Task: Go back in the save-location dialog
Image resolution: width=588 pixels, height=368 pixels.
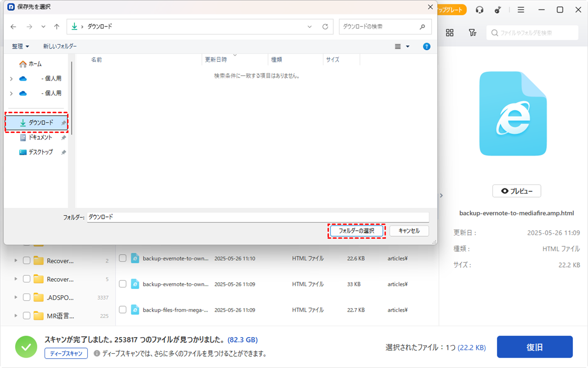Action: point(13,26)
